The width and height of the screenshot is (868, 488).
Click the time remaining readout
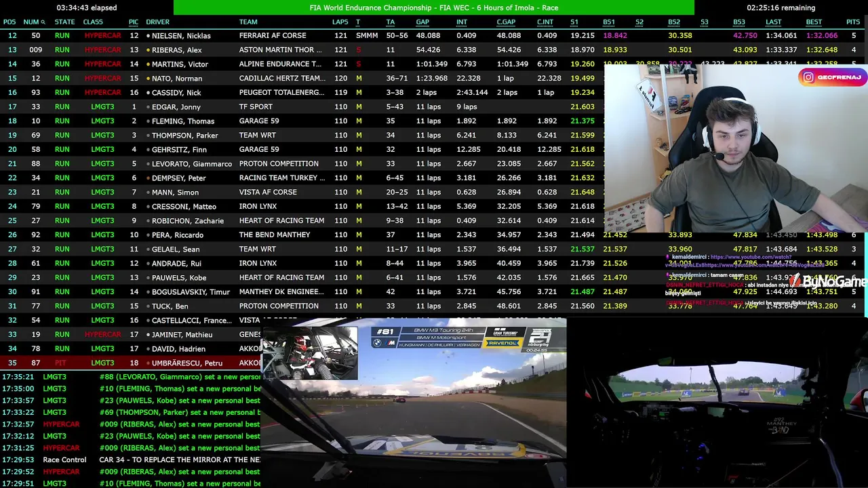(x=781, y=7)
